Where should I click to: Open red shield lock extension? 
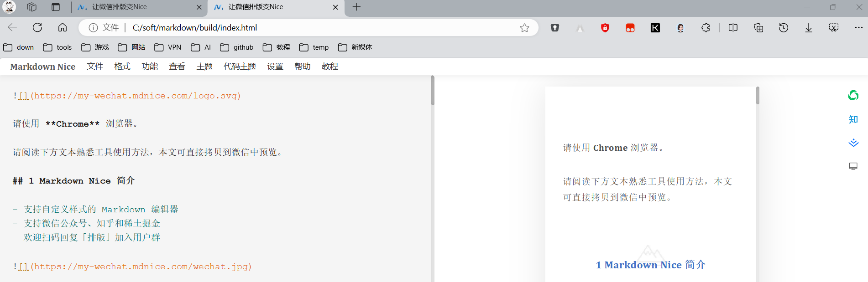coord(605,28)
